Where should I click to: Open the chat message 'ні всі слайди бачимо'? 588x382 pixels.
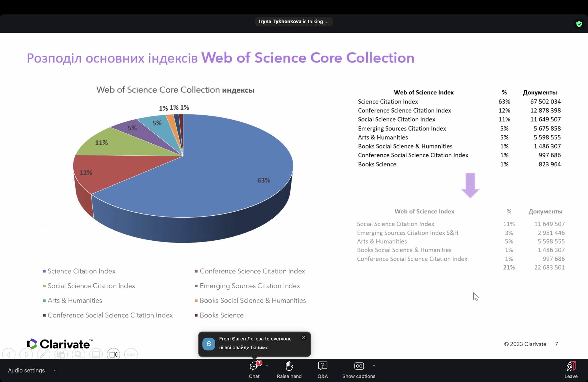pos(244,348)
